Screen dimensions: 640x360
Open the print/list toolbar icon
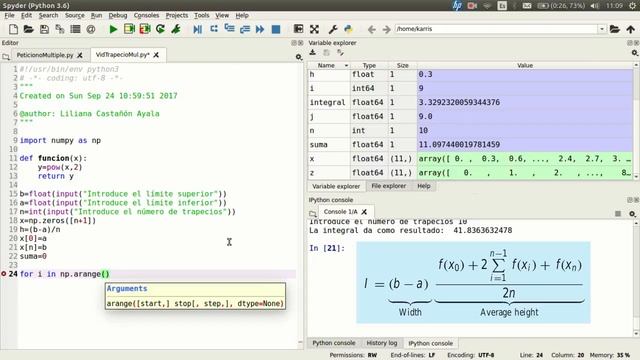tap(75, 29)
